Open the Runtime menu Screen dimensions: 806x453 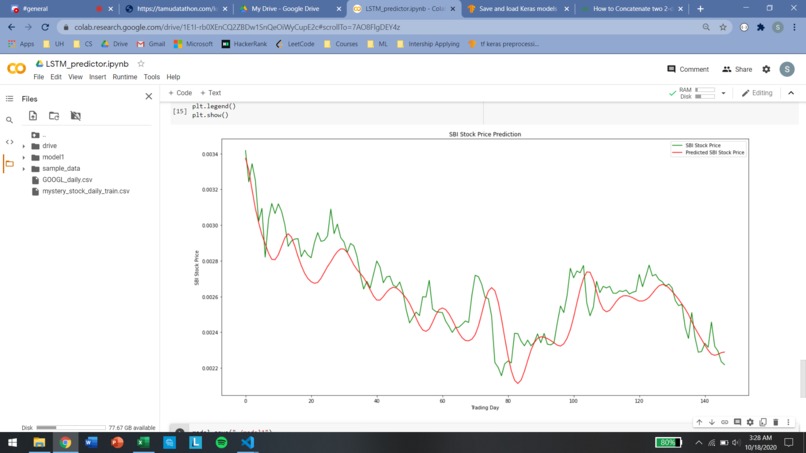[124, 77]
